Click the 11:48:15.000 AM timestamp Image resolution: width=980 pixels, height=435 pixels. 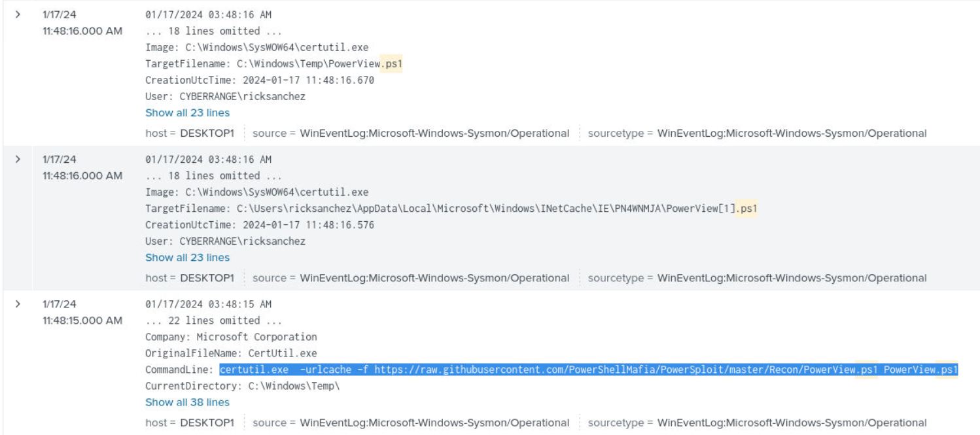click(82, 321)
